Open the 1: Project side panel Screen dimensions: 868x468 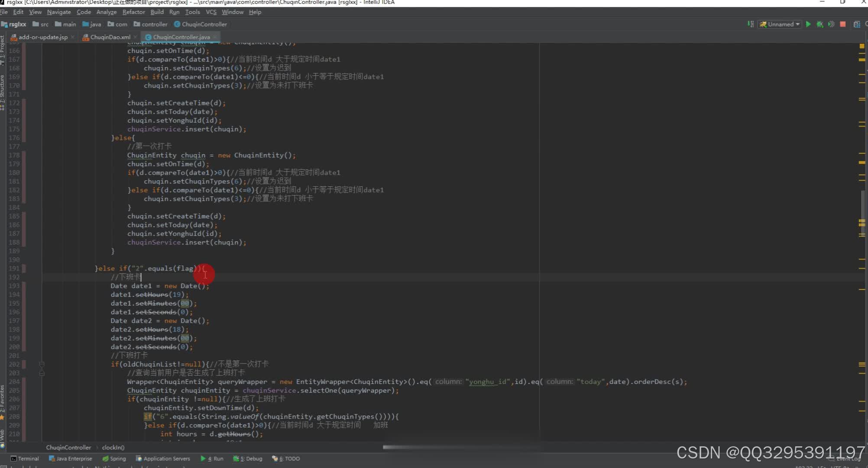3,50
